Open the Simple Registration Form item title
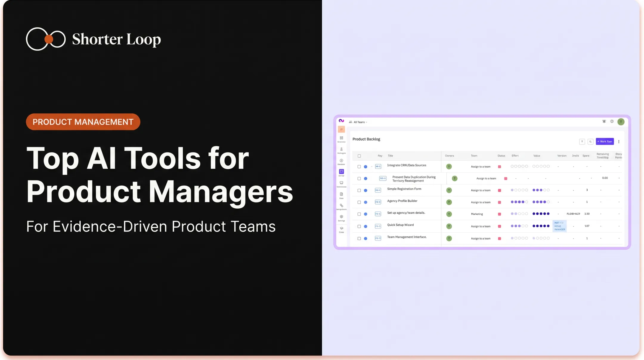This screenshot has width=644, height=360. click(404, 189)
